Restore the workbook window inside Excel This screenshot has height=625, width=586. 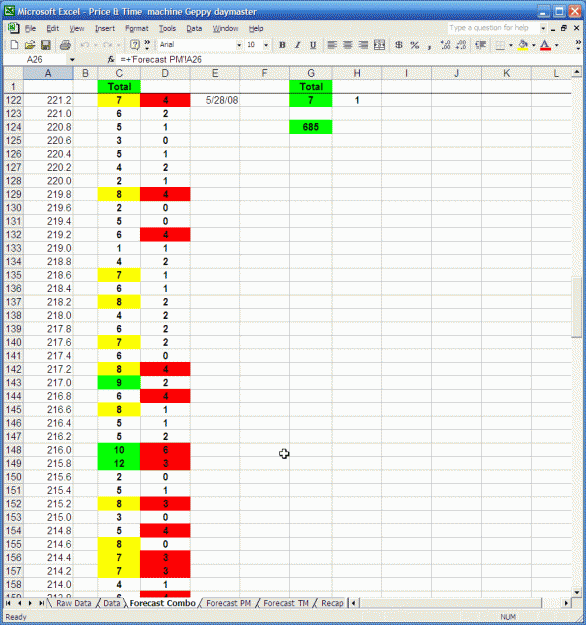[x=564, y=28]
